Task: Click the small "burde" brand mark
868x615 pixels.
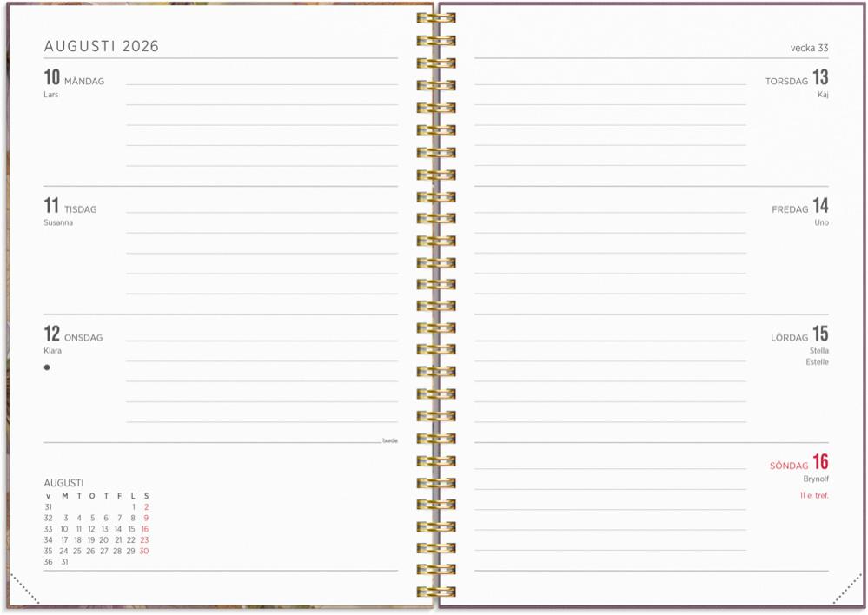Action: click(x=390, y=440)
